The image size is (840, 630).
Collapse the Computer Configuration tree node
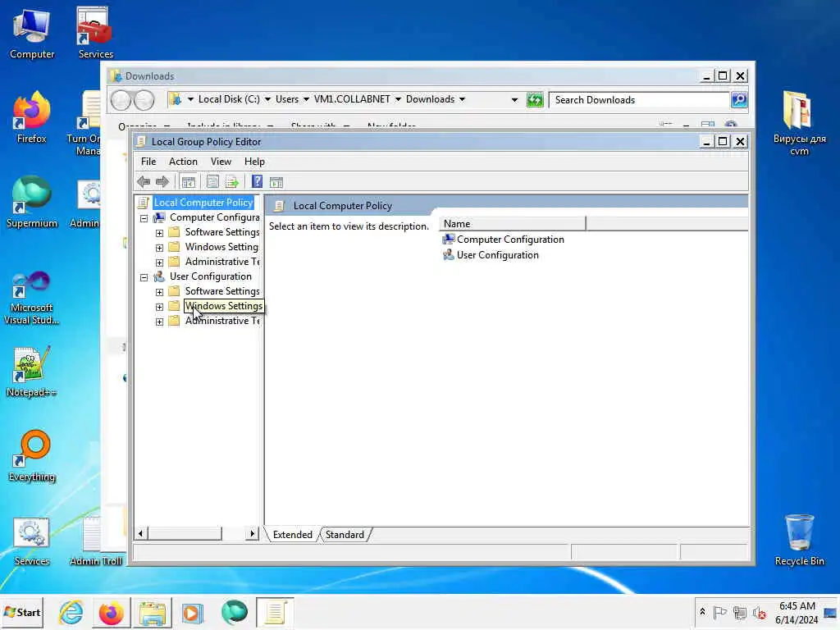pyautogui.click(x=144, y=218)
